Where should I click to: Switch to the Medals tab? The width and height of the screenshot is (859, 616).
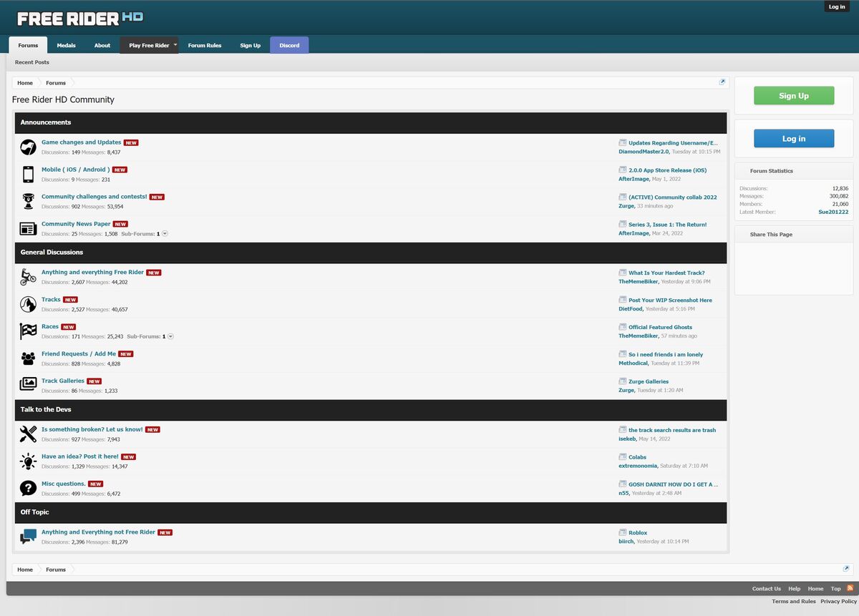(x=66, y=44)
